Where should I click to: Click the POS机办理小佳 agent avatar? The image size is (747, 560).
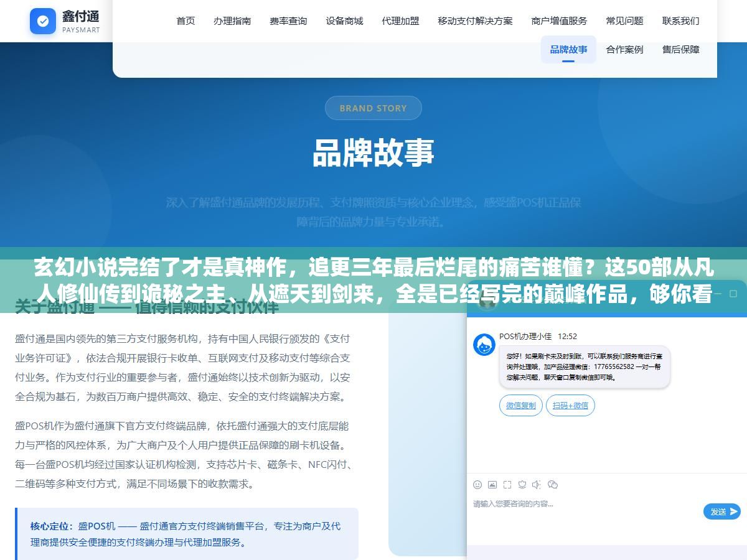pos(484,345)
